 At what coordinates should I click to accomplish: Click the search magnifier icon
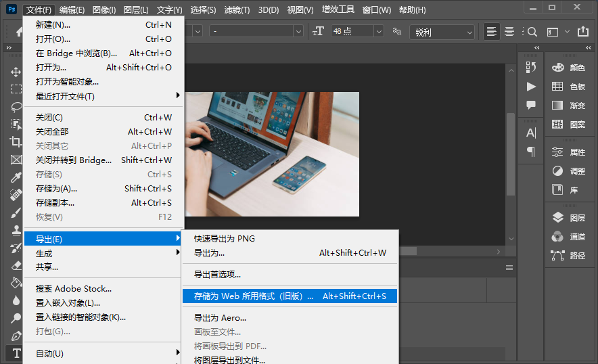coord(532,32)
